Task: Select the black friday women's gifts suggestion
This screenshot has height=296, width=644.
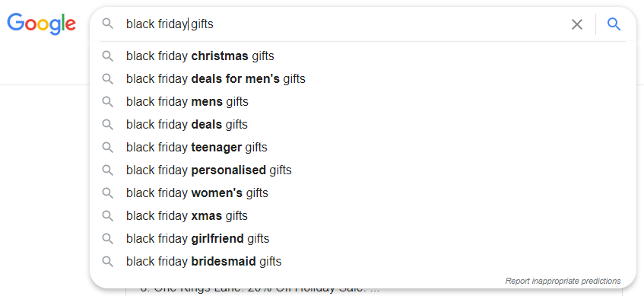Action: 357,193
